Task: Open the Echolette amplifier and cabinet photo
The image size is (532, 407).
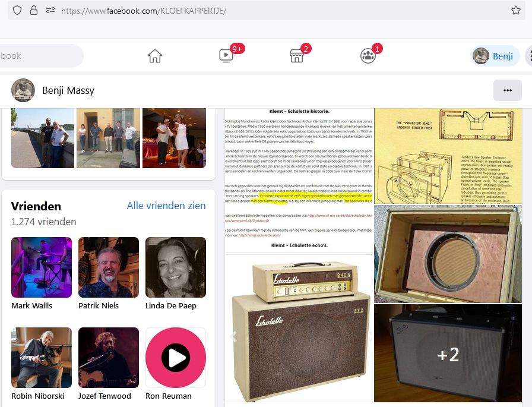Action: [x=299, y=328]
